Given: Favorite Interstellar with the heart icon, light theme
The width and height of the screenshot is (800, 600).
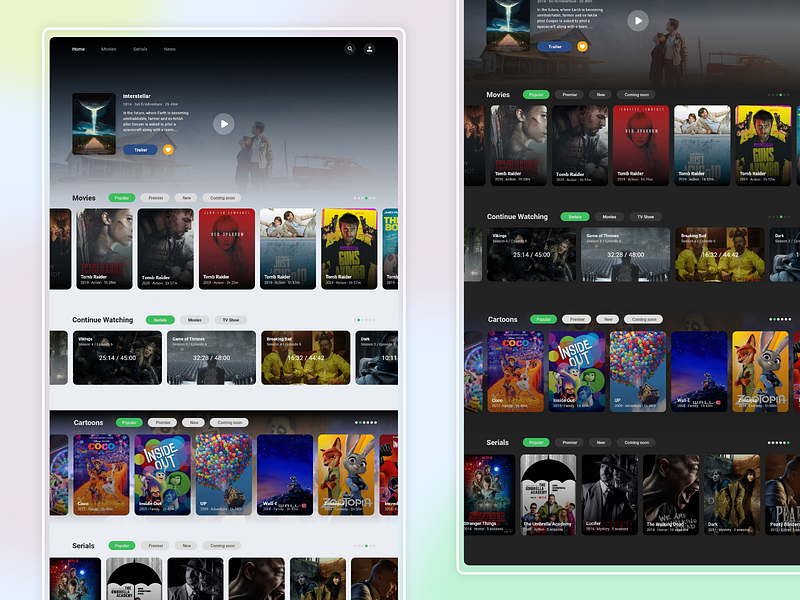Looking at the screenshot, I should click(168, 149).
